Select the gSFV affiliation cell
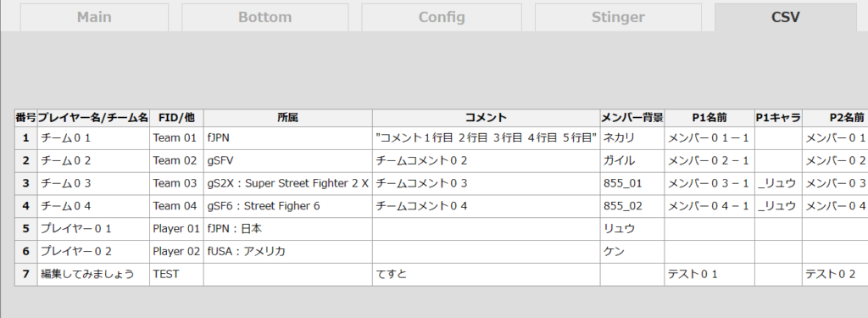The width and height of the screenshot is (868, 318). (x=288, y=160)
